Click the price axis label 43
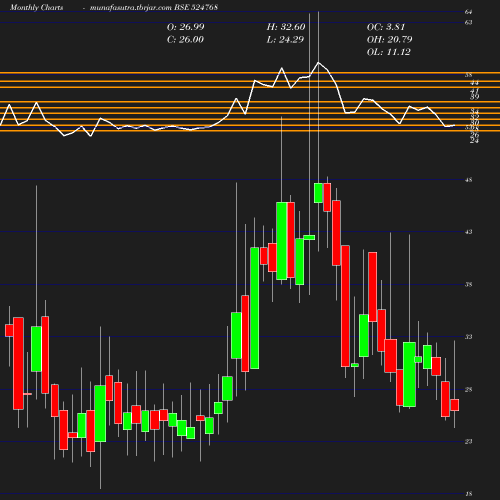 click(x=469, y=232)
